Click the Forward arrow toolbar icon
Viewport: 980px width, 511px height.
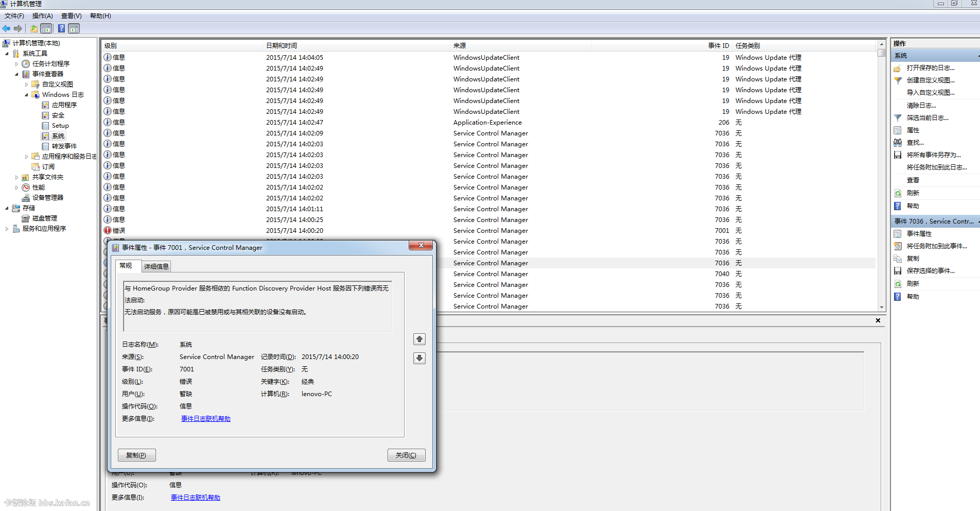click(x=18, y=28)
